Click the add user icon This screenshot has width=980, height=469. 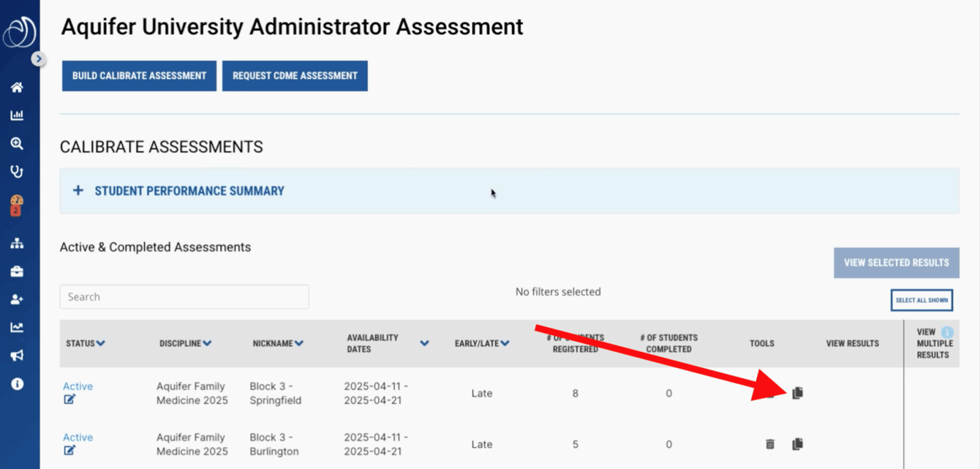[16, 299]
